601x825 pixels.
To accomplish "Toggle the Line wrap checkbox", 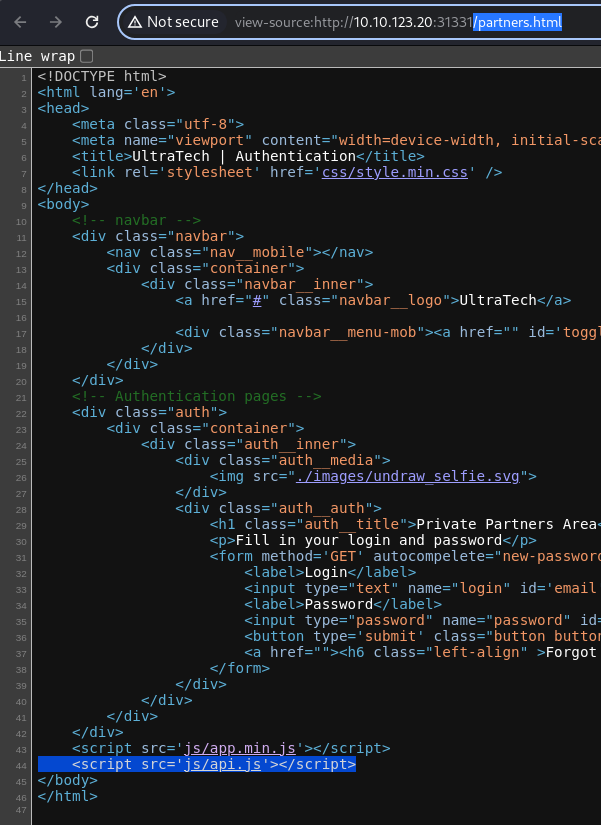I will click(87, 56).
